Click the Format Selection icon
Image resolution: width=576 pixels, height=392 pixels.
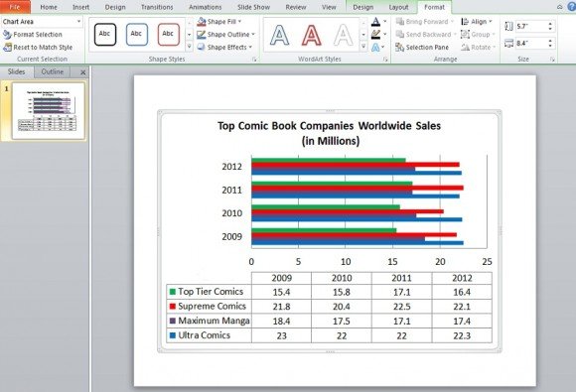pyautogui.click(x=7, y=35)
